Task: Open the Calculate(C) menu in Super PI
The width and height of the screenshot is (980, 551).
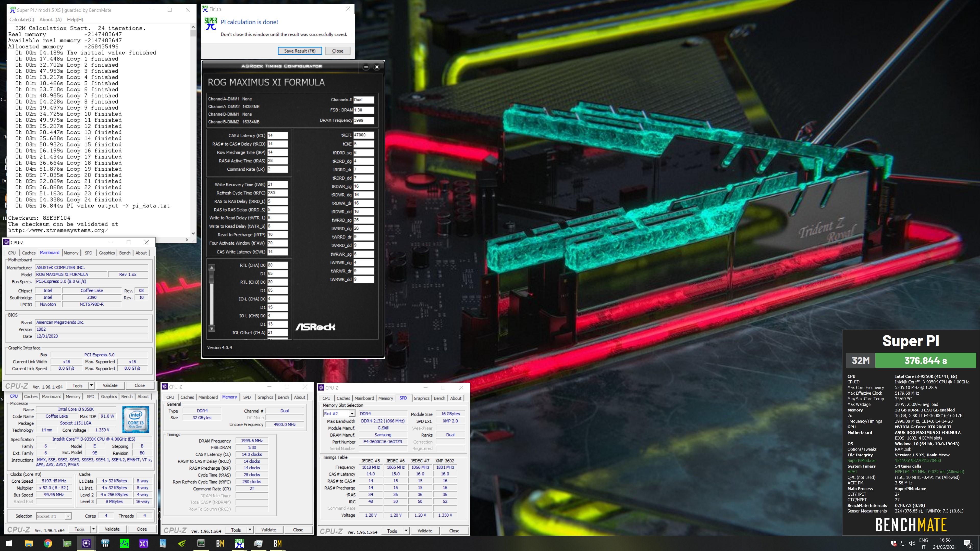Action: tap(21, 19)
